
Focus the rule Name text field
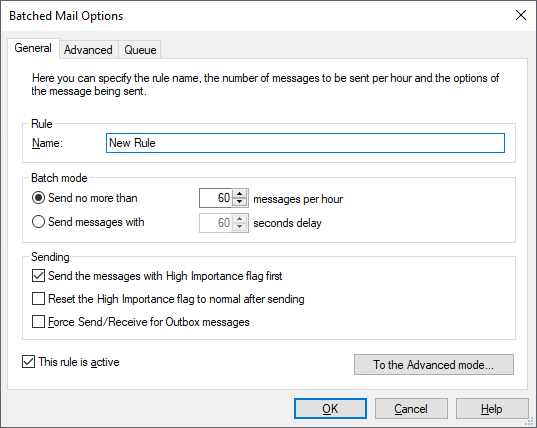point(305,143)
